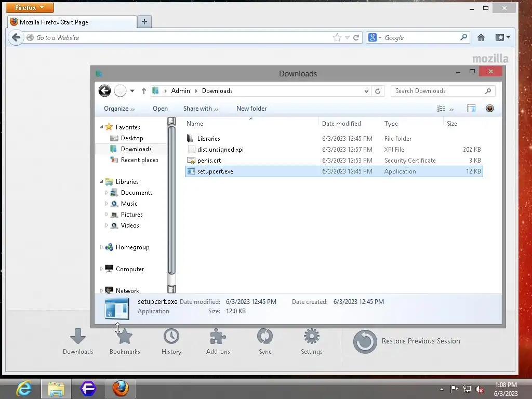Open File Explorer taskbar icon
The width and height of the screenshot is (532, 399).
pyautogui.click(x=56, y=389)
